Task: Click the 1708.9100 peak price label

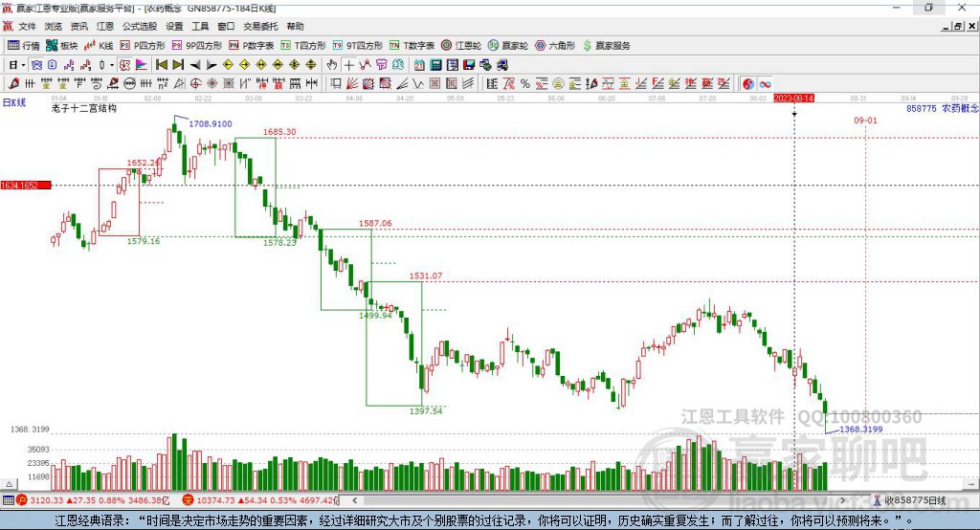Action: click(x=210, y=123)
